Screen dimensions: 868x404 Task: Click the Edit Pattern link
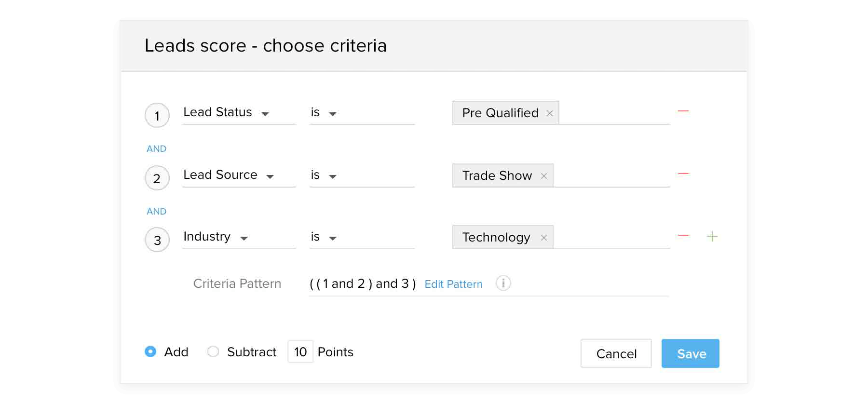(453, 284)
